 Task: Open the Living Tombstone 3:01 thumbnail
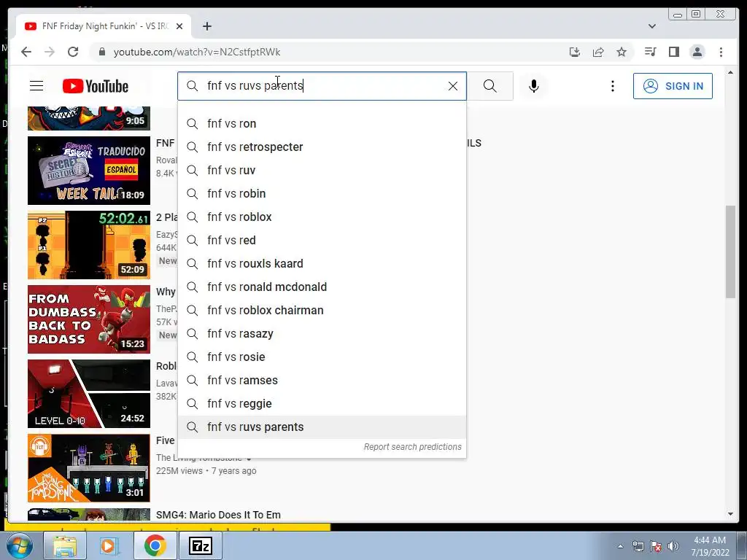pyautogui.click(x=88, y=468)
